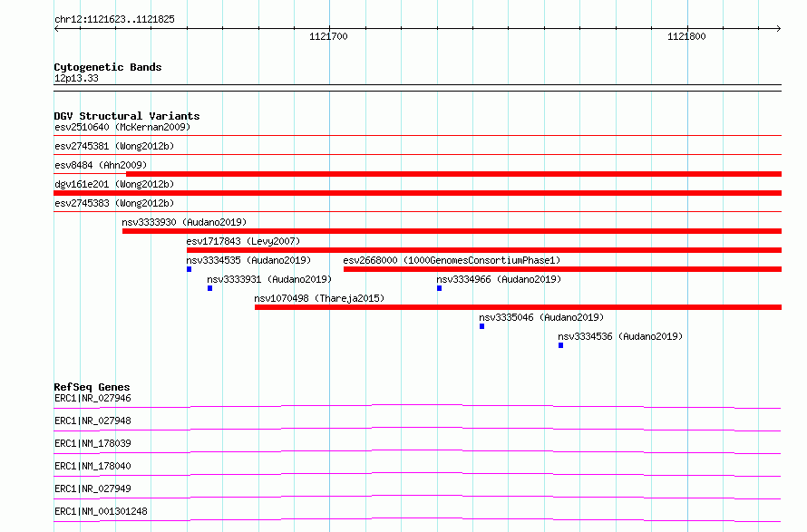Open variant esv8484 (Ahn2009) label
Viewport: 807px width, 532px height.
[x=101, y=165]
